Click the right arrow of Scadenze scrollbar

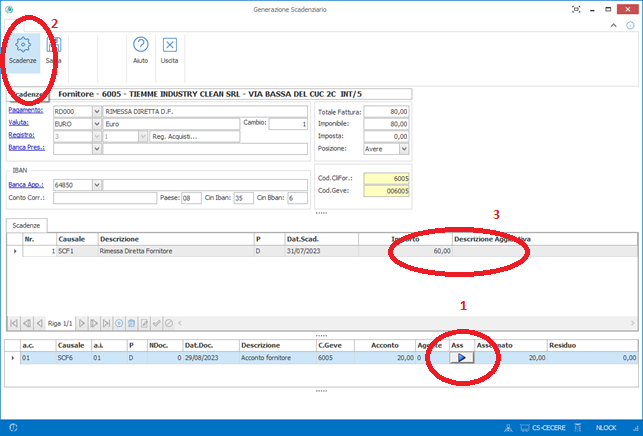tap(632, 323)
